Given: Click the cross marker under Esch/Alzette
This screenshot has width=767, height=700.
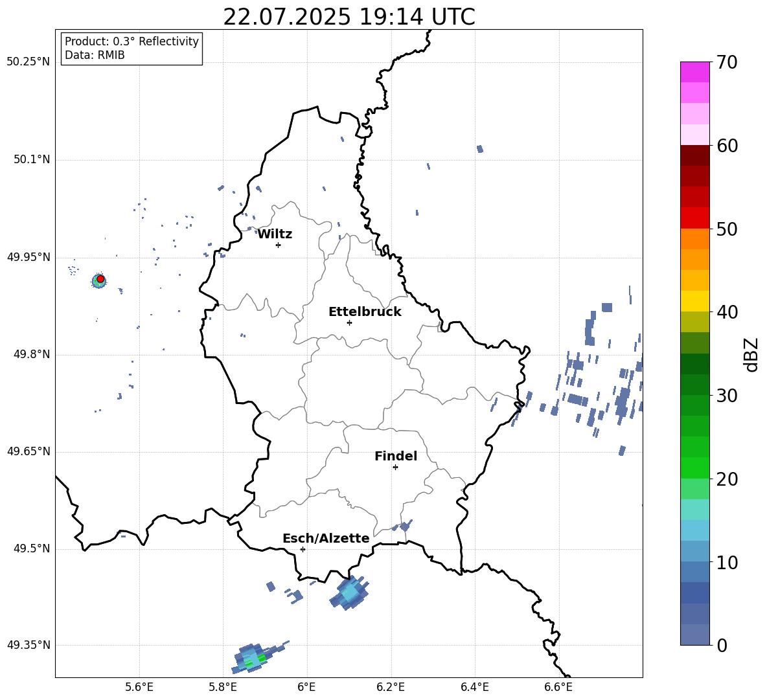Looking at the screenshot, I should [x=303, y=549].
